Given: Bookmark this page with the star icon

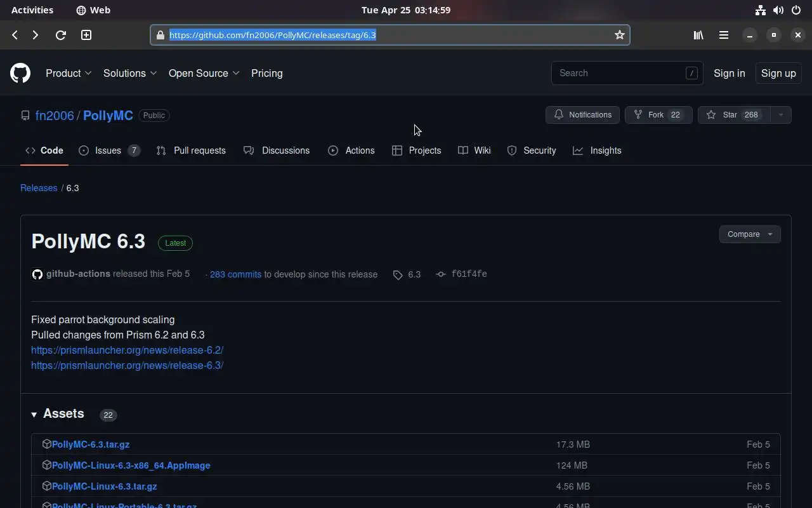Looking at the screenshot, I should click(620, 35).
